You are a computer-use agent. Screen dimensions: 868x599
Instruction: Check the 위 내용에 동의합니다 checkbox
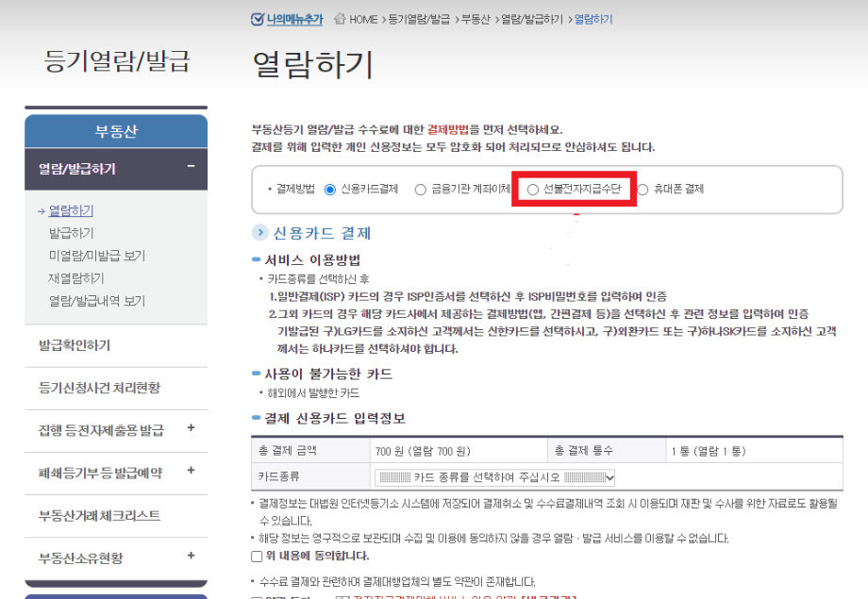tap(257, 557)
